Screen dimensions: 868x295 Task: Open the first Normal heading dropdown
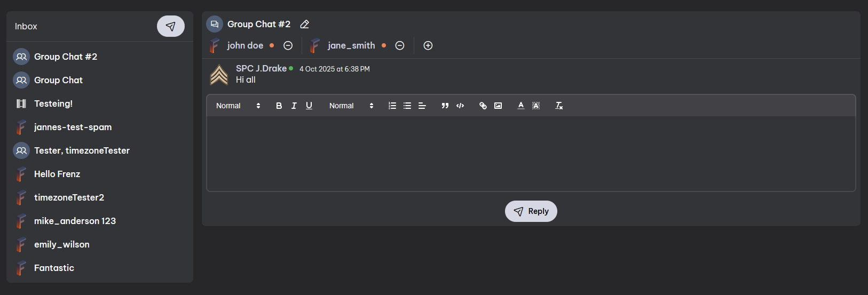238,106
